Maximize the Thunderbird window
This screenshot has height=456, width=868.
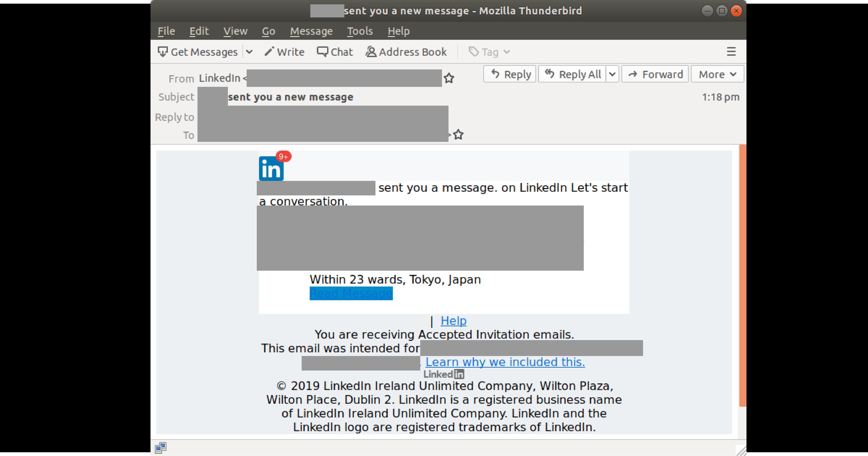click(722, 11)
